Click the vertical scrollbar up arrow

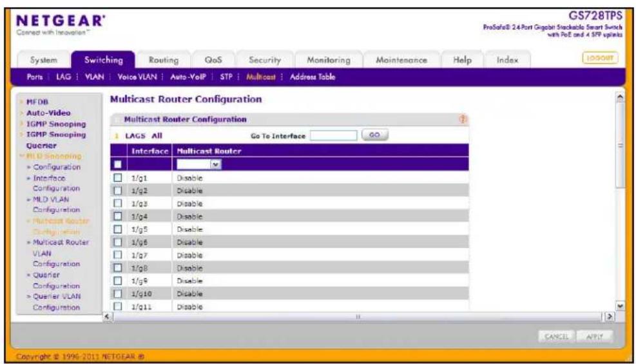[x=620, y=97]
